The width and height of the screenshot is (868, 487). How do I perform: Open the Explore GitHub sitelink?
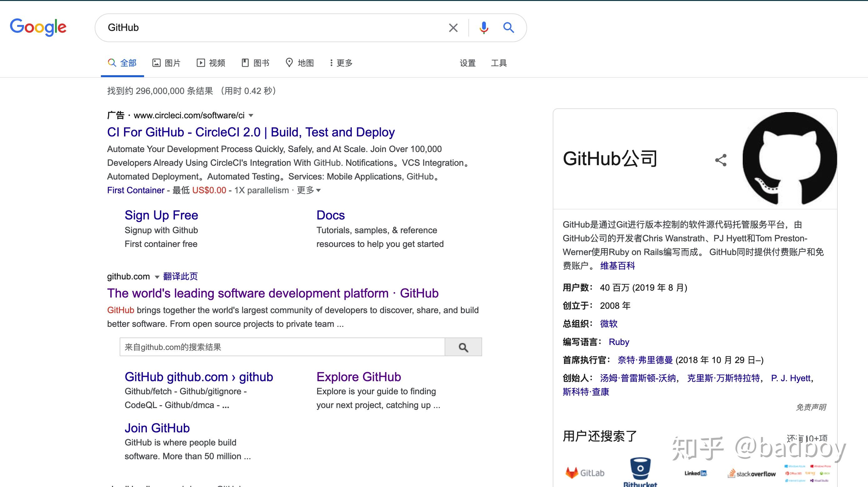point(358,377)
